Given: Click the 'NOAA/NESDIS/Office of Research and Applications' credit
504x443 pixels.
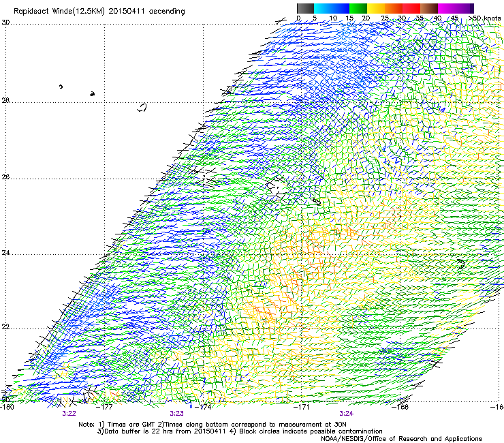Looking at the screenshot, I should click(x=401, y=439).
